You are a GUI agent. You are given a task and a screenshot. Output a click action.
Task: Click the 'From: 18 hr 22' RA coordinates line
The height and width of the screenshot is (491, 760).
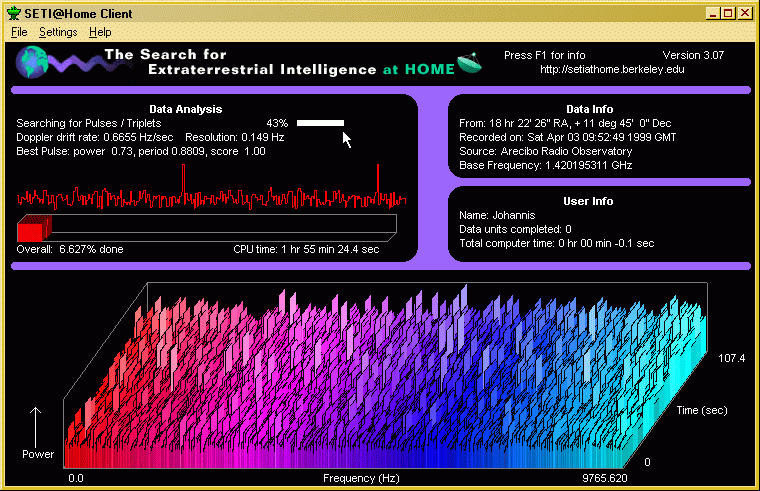(565, 123)
